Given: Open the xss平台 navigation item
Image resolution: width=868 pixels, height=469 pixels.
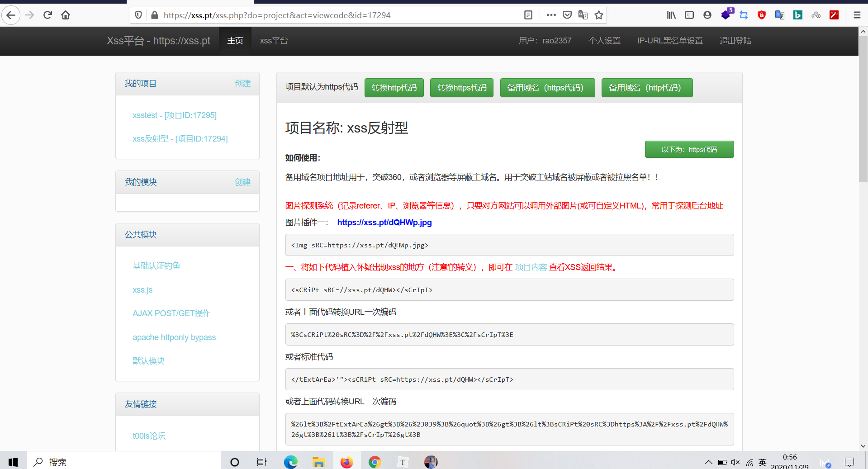Looking at the screenshot, I should [x=274, y=41].
